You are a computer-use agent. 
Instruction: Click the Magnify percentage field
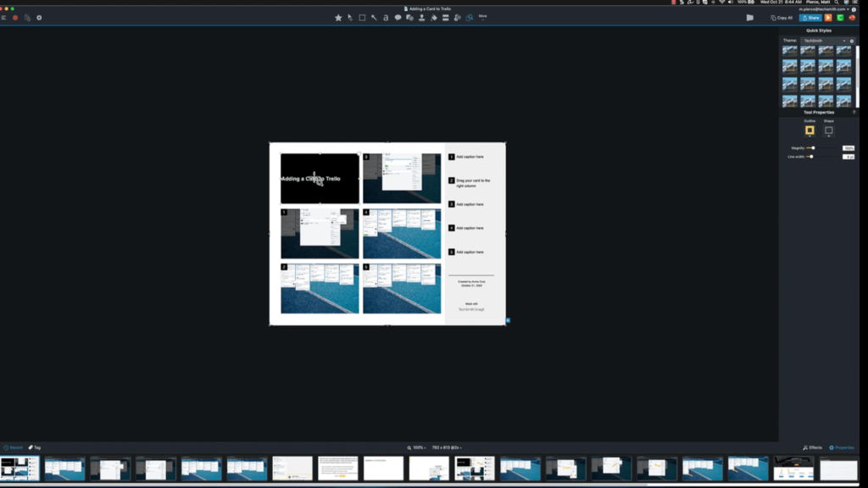click(x=849, y=148)
